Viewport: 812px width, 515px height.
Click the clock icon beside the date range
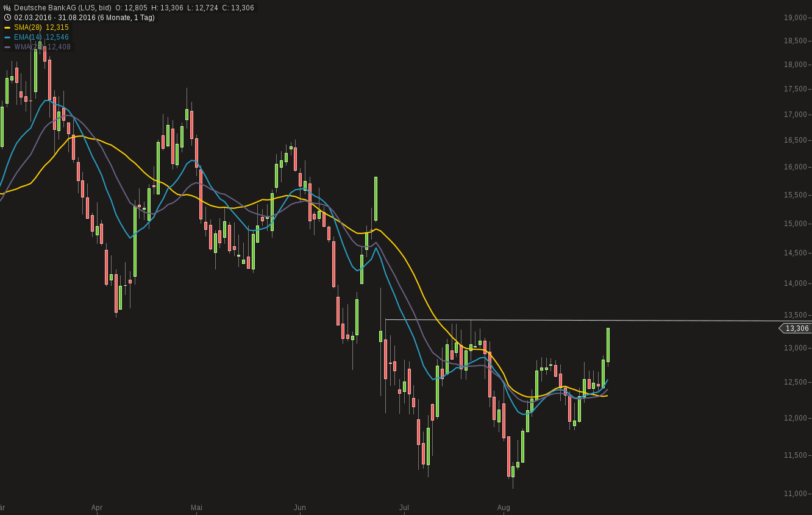7,18
